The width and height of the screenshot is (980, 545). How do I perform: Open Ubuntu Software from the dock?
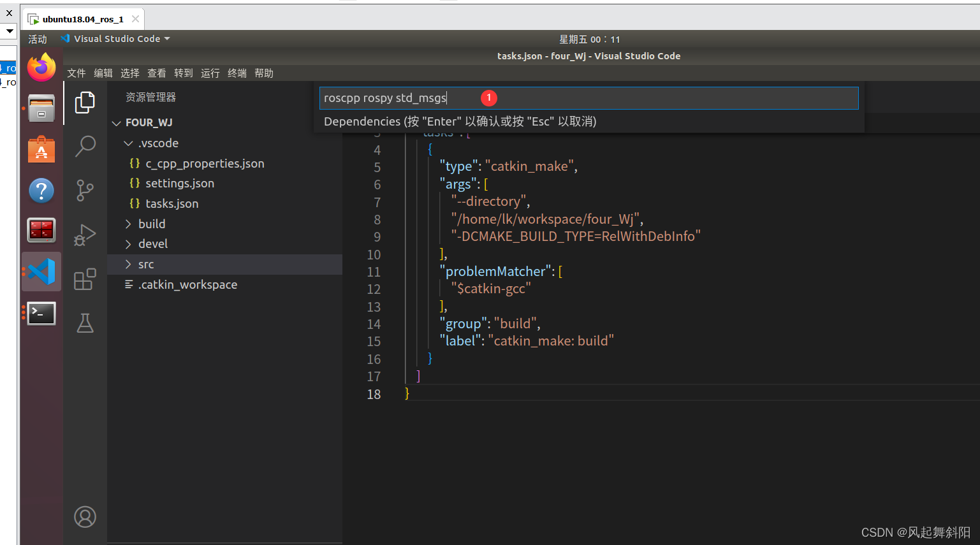tap(41, 150)
